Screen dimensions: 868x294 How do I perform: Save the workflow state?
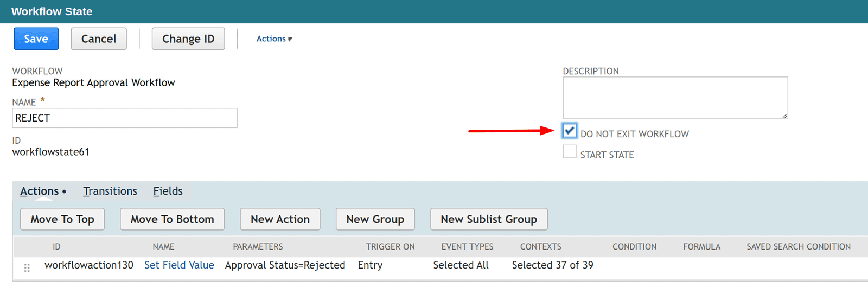coord(36,39)
